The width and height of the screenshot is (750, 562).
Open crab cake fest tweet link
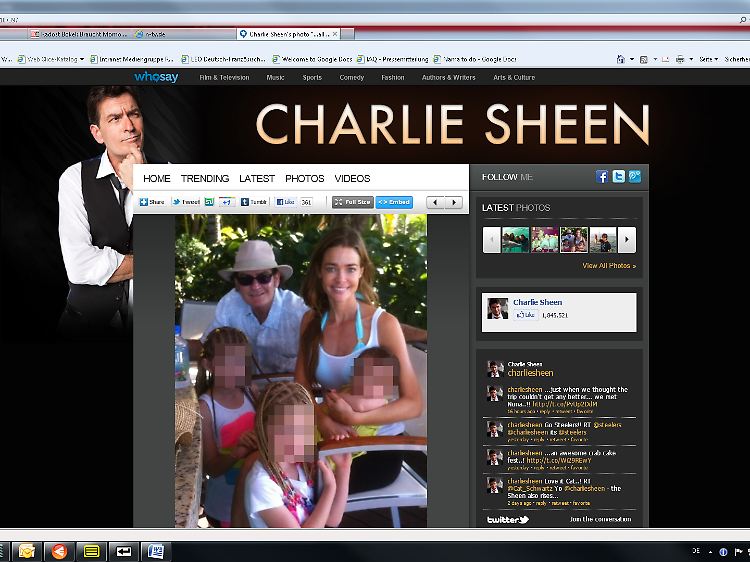coord(559,461)
